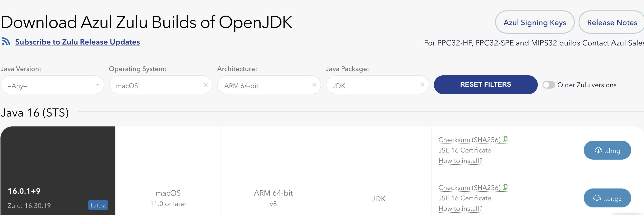Download the .tar.gz archive
Screen dimensions: 644x215
(607, 198)
